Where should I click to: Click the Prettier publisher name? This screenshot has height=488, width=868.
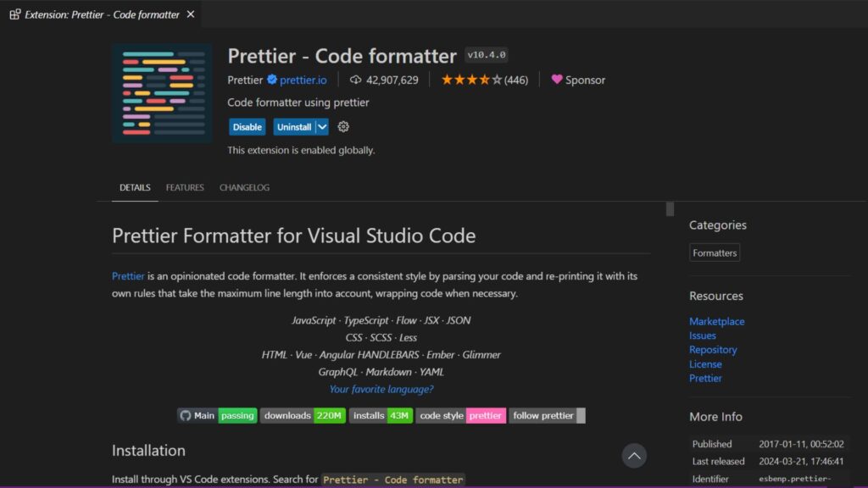(x=245, y=80)
